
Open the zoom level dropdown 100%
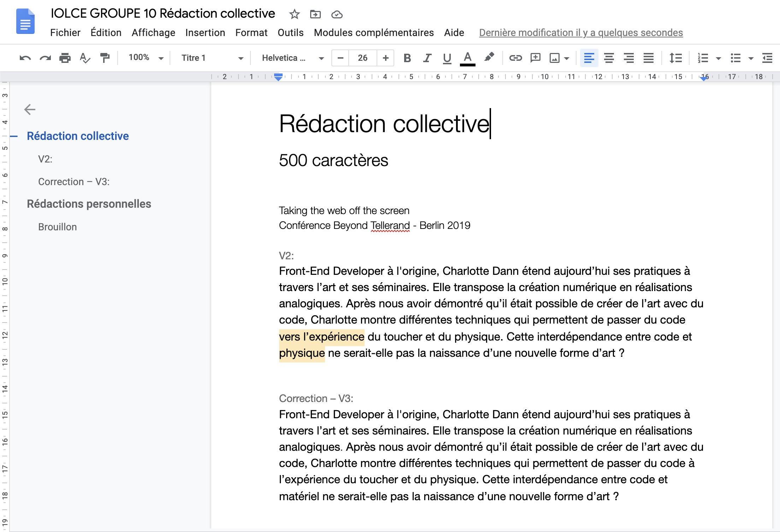(x=146, y=58)
